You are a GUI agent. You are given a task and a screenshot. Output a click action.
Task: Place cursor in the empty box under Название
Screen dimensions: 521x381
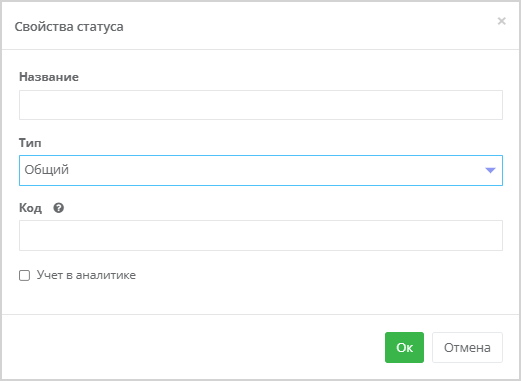[261, 105]
